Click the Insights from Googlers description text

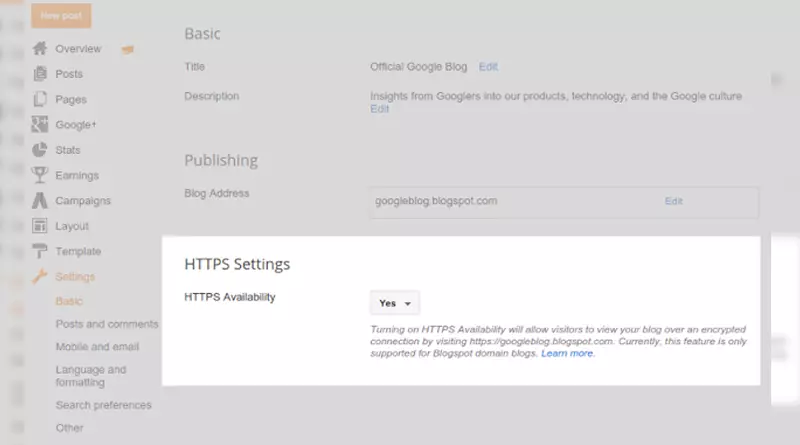[556, 96]
